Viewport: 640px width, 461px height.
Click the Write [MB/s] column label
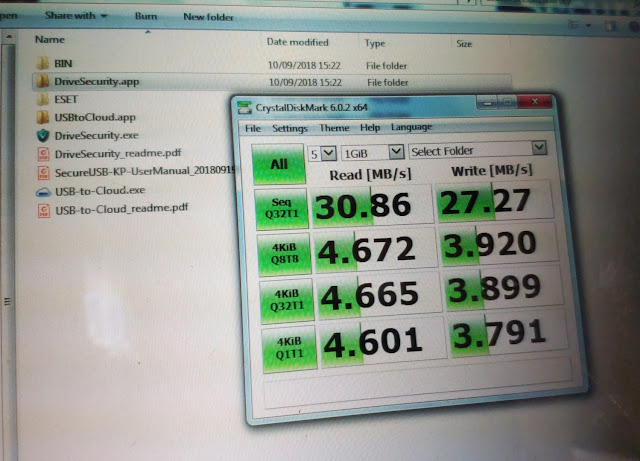tap(492, 171)
